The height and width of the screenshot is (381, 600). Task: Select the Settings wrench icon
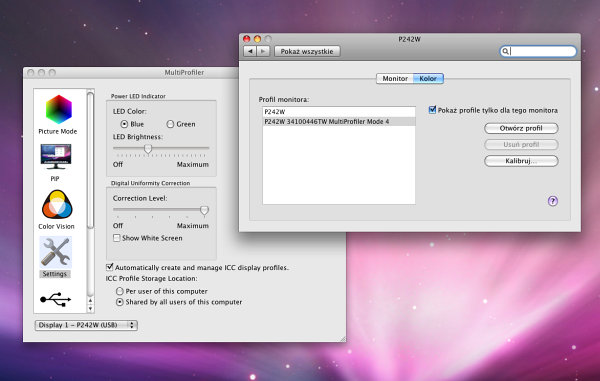[x=55, y=252]
